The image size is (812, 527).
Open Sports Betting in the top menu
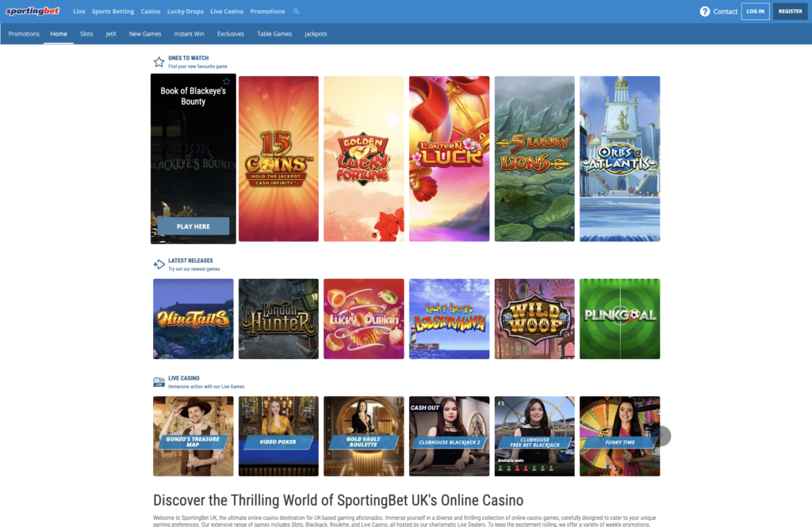coord(113,12)
